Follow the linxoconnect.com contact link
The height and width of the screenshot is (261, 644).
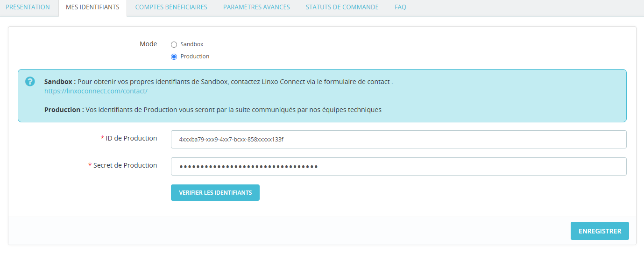96,91
